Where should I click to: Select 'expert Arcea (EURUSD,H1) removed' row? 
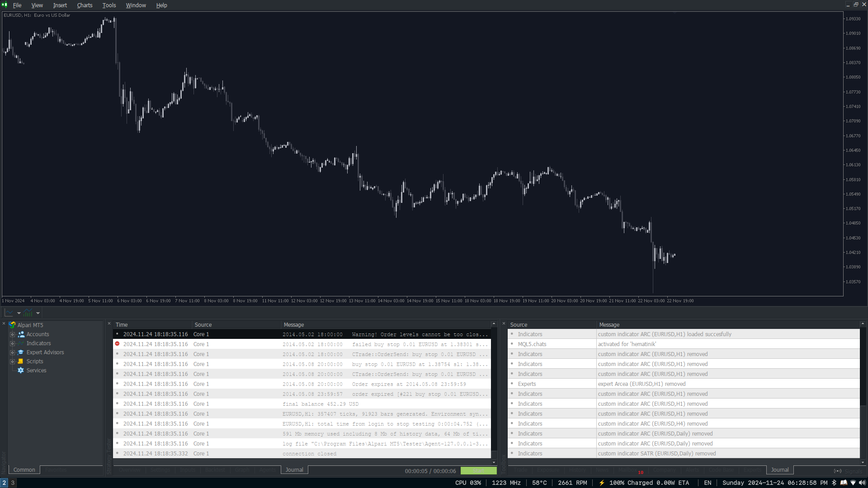click(x=684, y=384)
